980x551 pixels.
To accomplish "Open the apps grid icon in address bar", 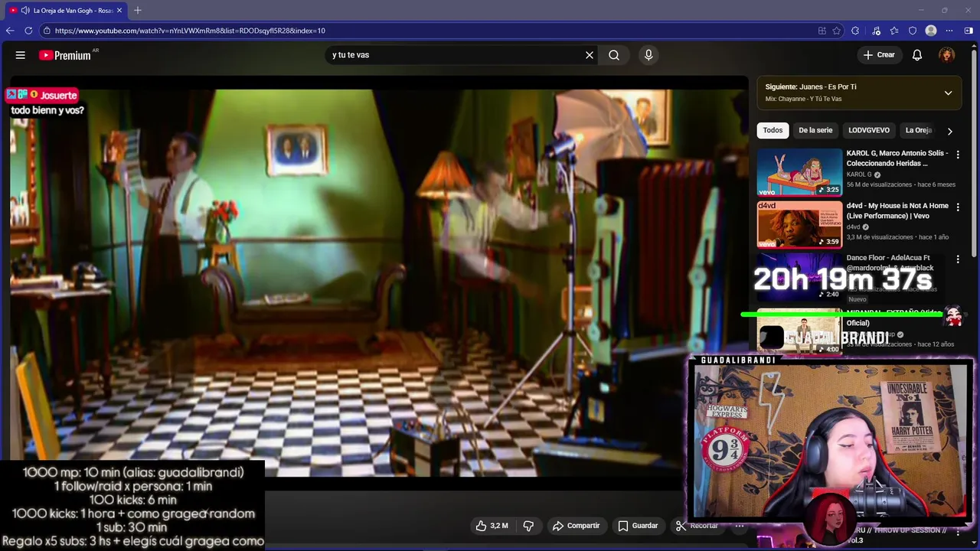I will (x=822, y=31).
